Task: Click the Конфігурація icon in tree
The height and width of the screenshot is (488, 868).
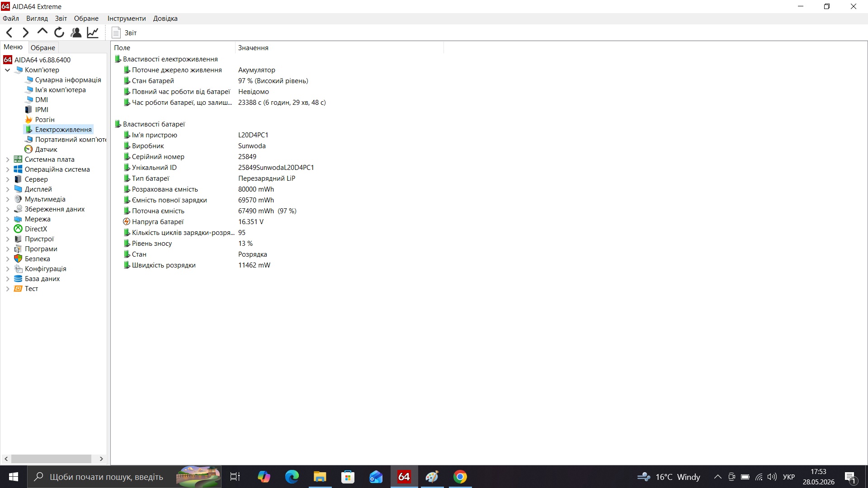Action: (18, 269)
